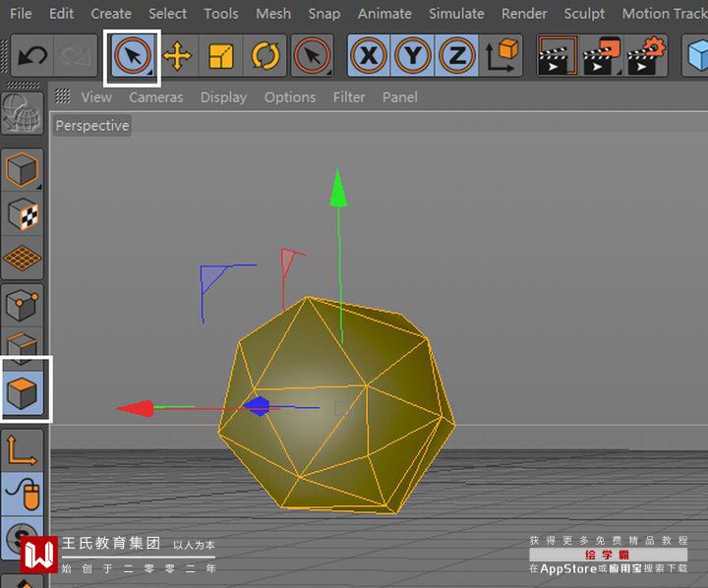The image size is (708, 588).
Task: Open the Create menu
Action: tap(111, 14)
